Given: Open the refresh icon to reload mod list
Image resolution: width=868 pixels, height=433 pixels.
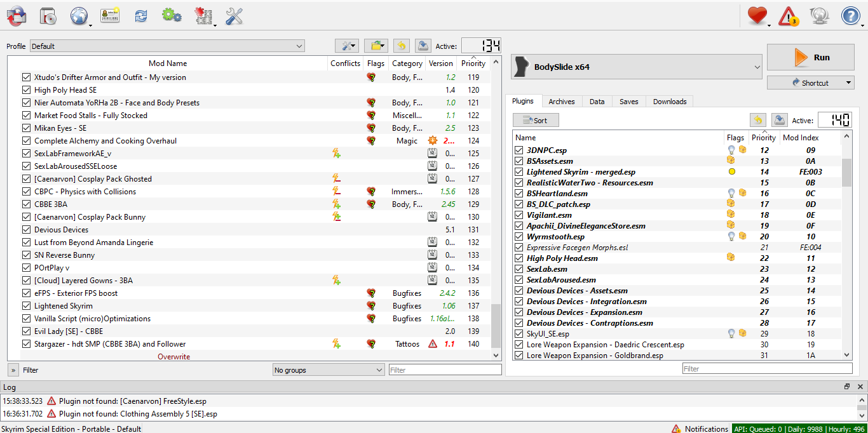Looking at the screenshot, I should click(140, 16).
